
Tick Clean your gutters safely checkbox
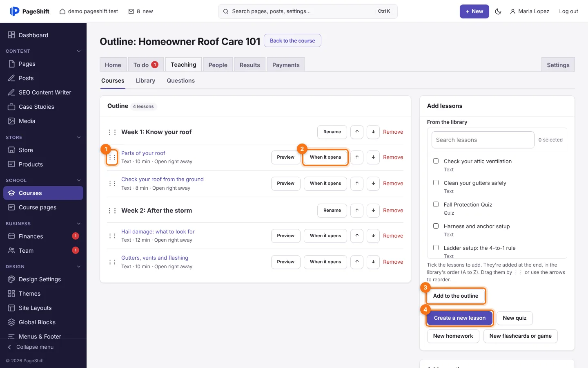coord(436,183)
